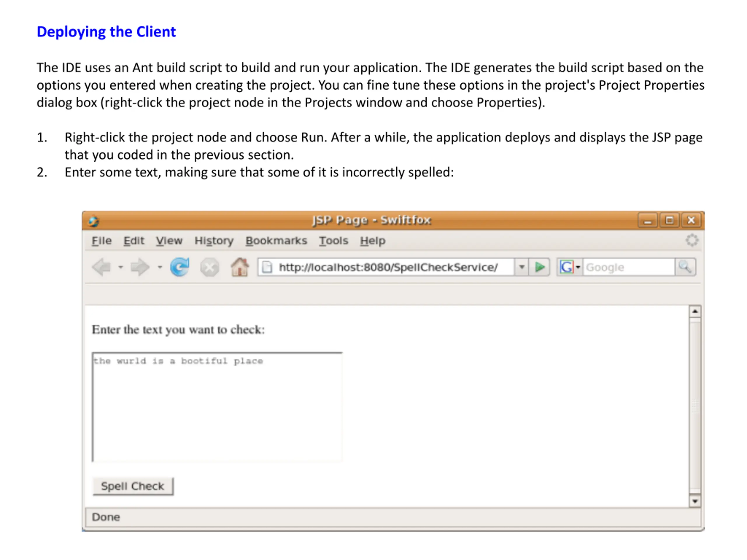
Task: Expand the address bar URL dropdown
Action: click(x=522, y=267)
